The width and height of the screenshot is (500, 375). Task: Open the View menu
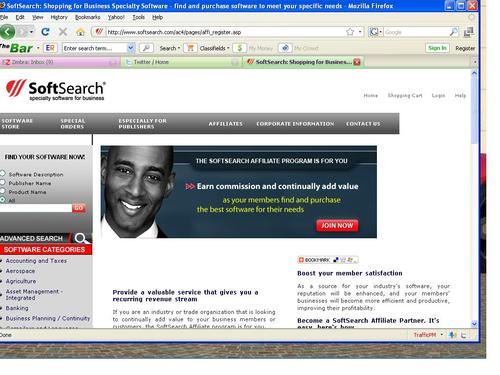pos(38,17)
